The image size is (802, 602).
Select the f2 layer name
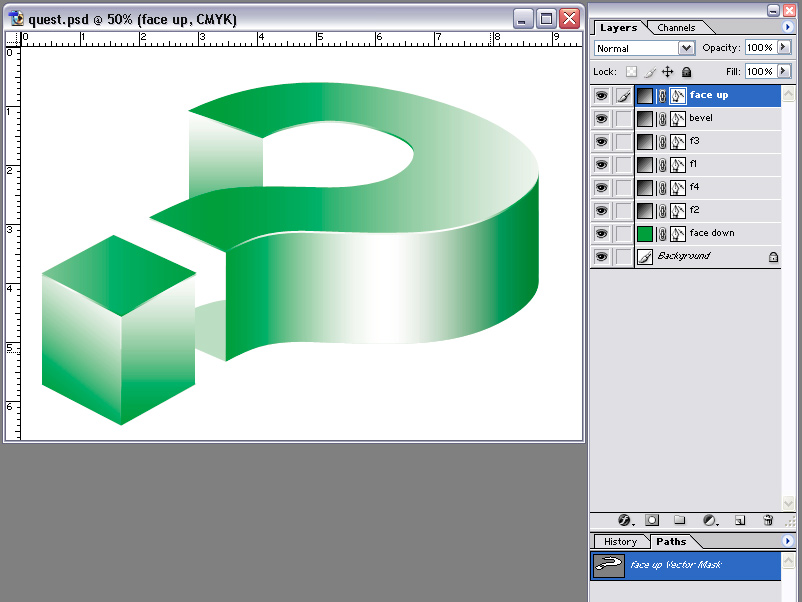click(694, 210)
